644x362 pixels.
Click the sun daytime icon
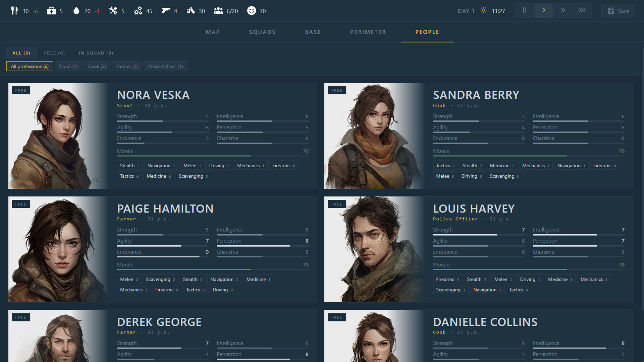(x=483, y=10)
